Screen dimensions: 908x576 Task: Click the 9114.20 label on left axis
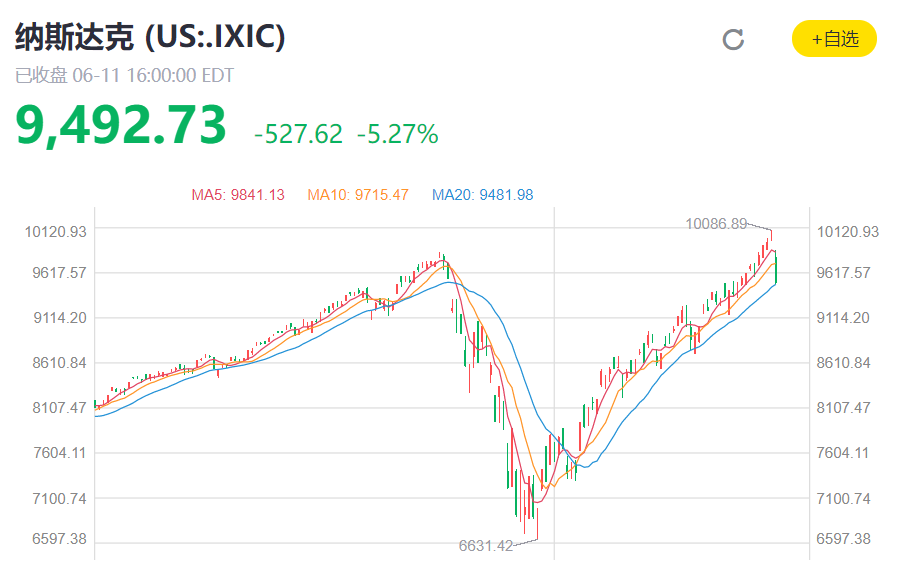(x=56, y=318)
